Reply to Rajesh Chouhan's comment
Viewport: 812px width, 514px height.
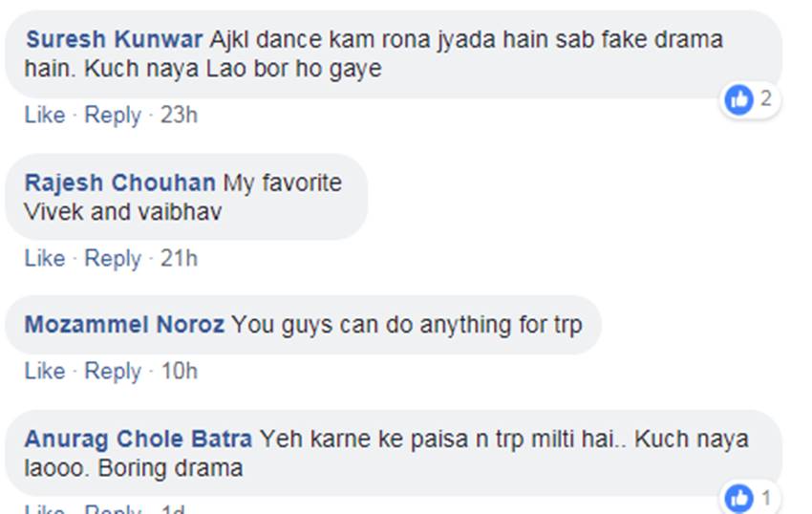pos(113,258)
